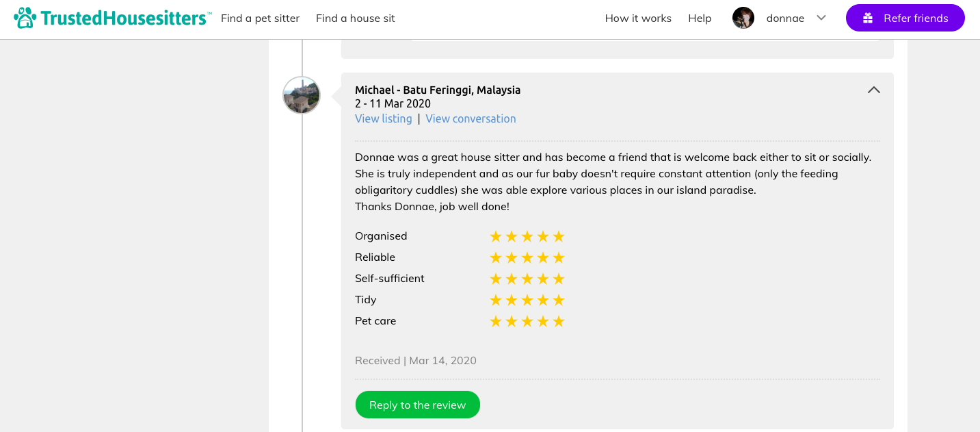Click the TrustedHousesitters paw logo icon

[25, 18]
